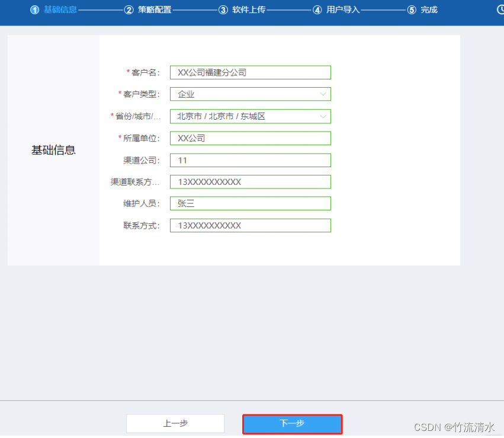This screenshot has height=438, width=504.
Task: Click the truncated 省份/城市/... label
Action: click(x=137, y=116)
